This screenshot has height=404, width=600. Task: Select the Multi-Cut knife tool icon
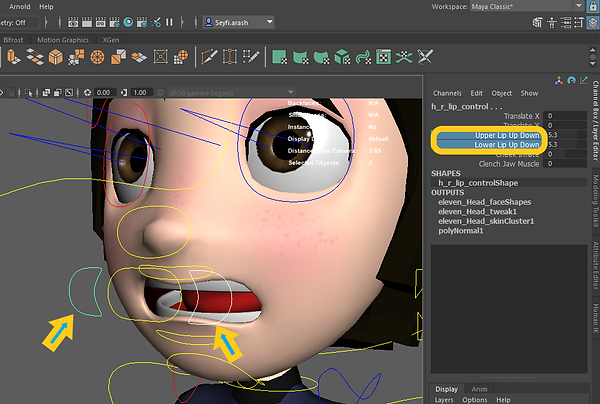pos(209,57)
